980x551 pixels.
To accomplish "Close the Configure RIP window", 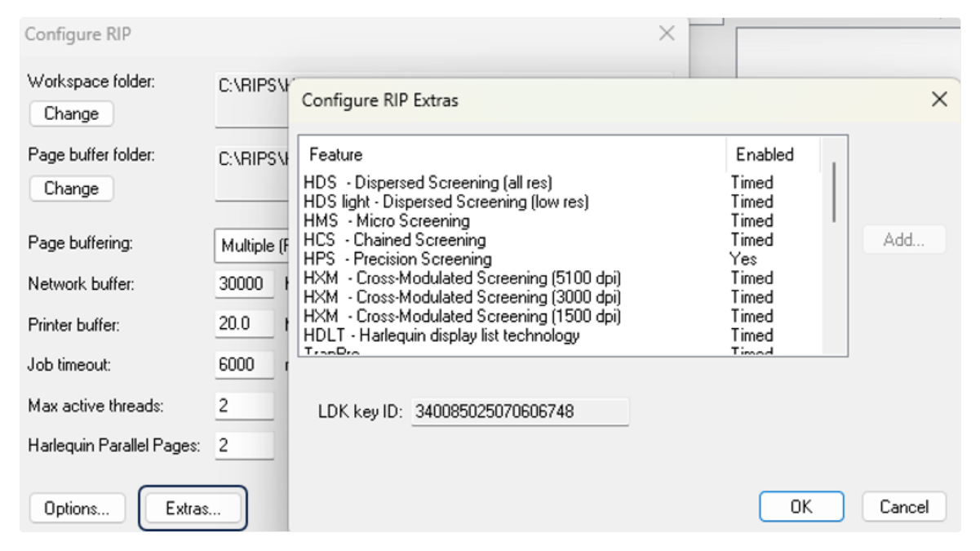I will click(x=667, y=33).
